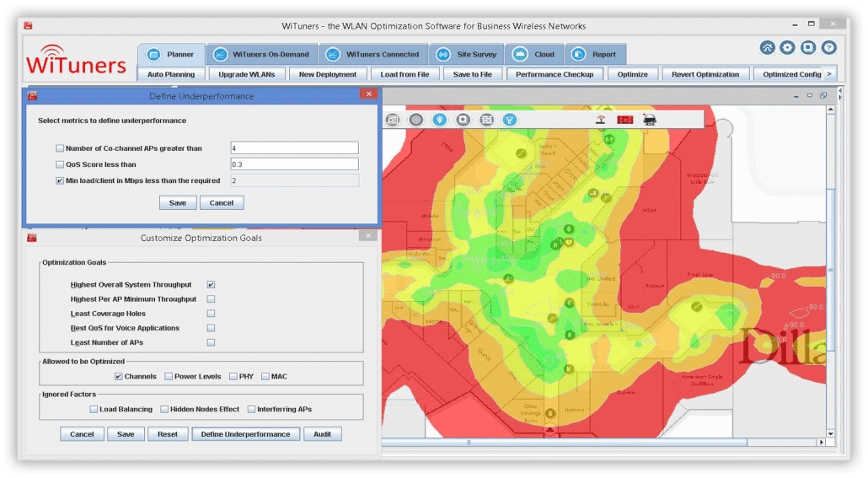Enable QoS Score less than checkbox
This screenshot has height=478, width=868.
pyautogui.click(x=60, y=164)
